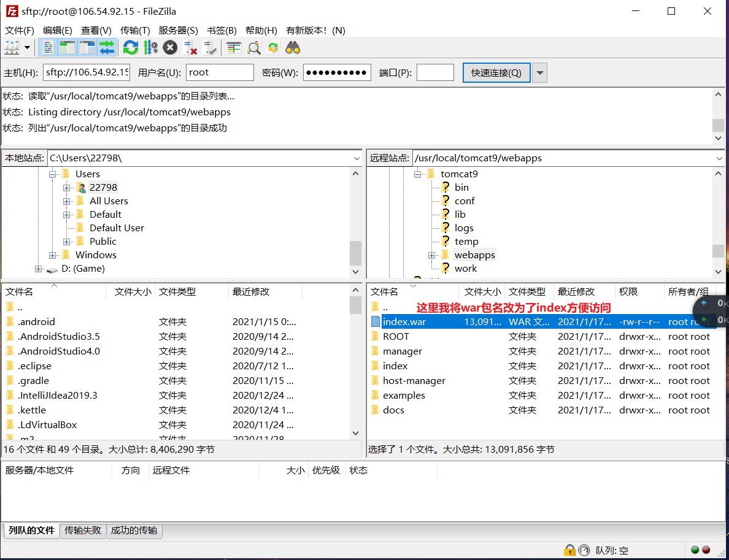Image resolution: width=729 pixels, height=560 pixels.
Task: Select .IntelliJIdea2019.3 local folder
Action: pyautogui.click(x=176, y=396)
